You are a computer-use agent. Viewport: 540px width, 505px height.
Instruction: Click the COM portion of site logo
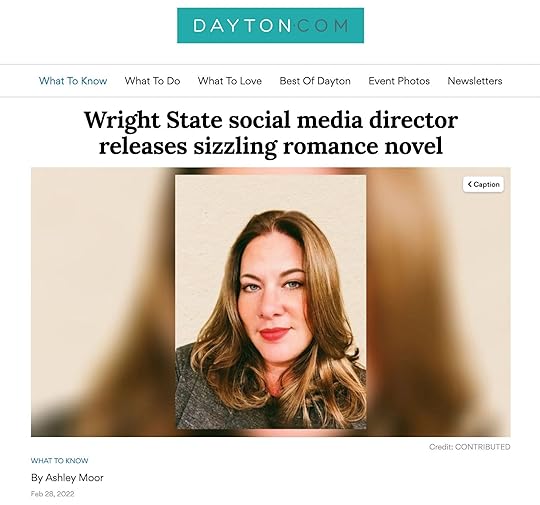tap(322, 26)
